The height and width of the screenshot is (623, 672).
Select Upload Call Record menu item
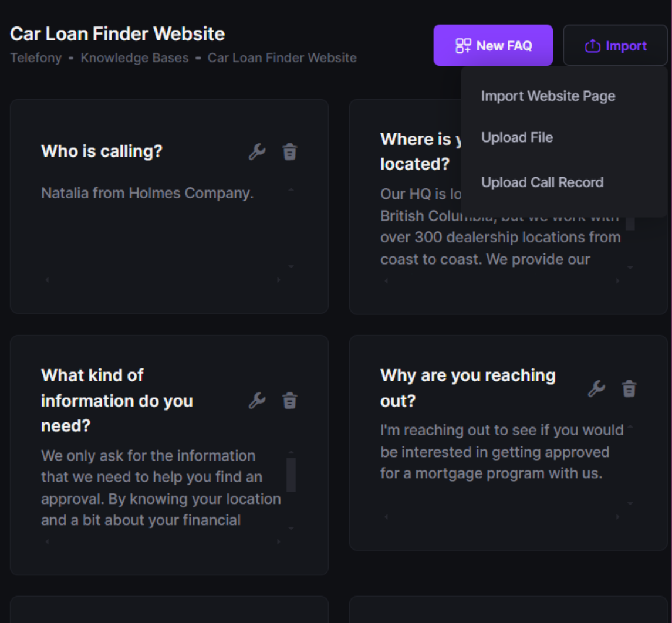pos(542,182)
